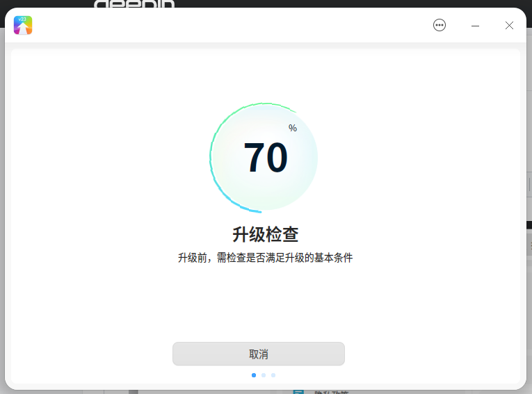The height and width of the screenshot is (394, 532).
Task: Select the first blue page indicator dot
Action: point(254,375)
